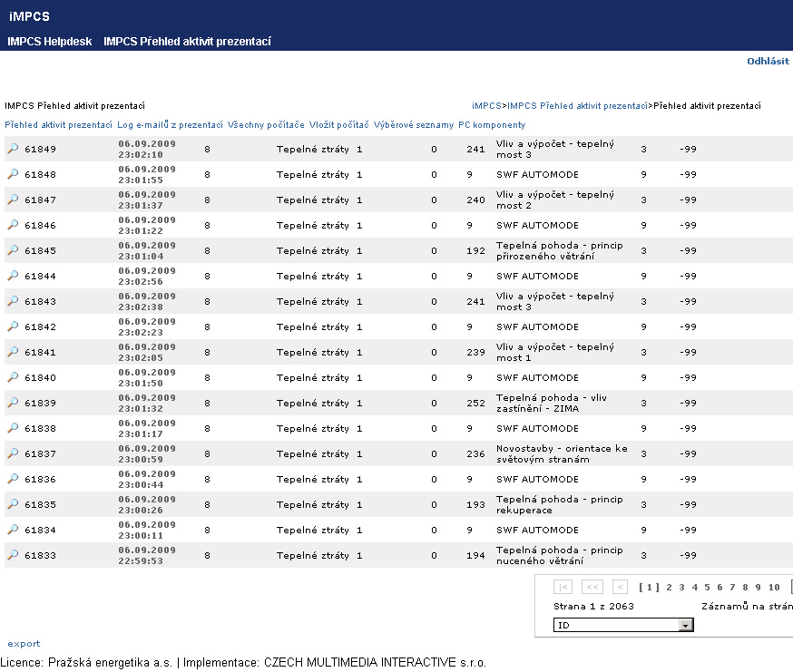This screenshot has height=672, width=793.
Task: Click the text 'Vliv a výpočet - tepelný most 2'
Action: (x=554, y=200)
